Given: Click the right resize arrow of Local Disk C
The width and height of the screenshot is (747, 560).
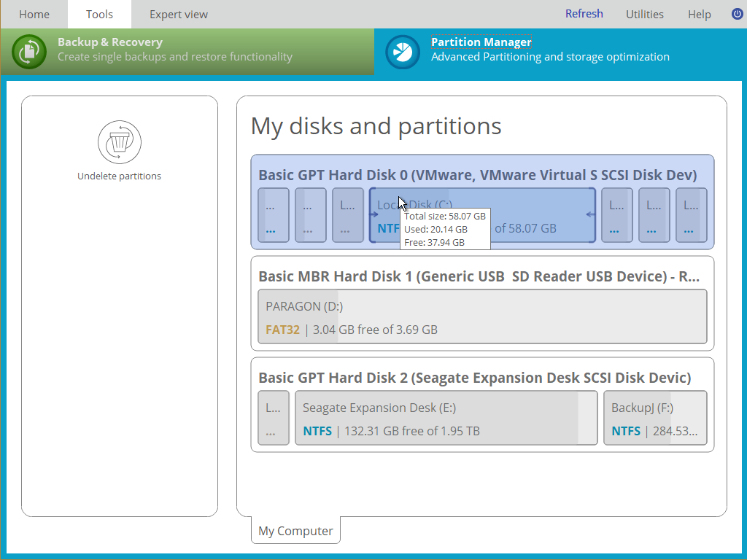Looking at the screenshot, I should [x=590, y=214].
